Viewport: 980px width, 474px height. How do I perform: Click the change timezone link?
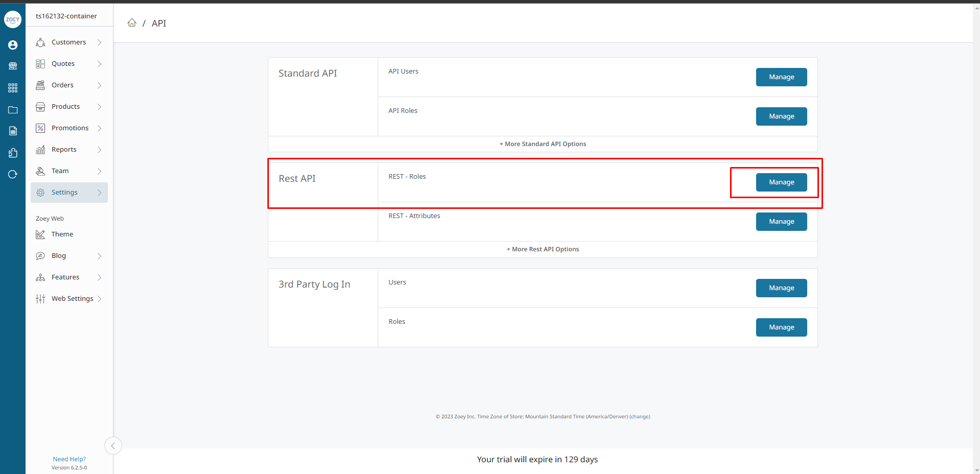click(x=639, y=416)
